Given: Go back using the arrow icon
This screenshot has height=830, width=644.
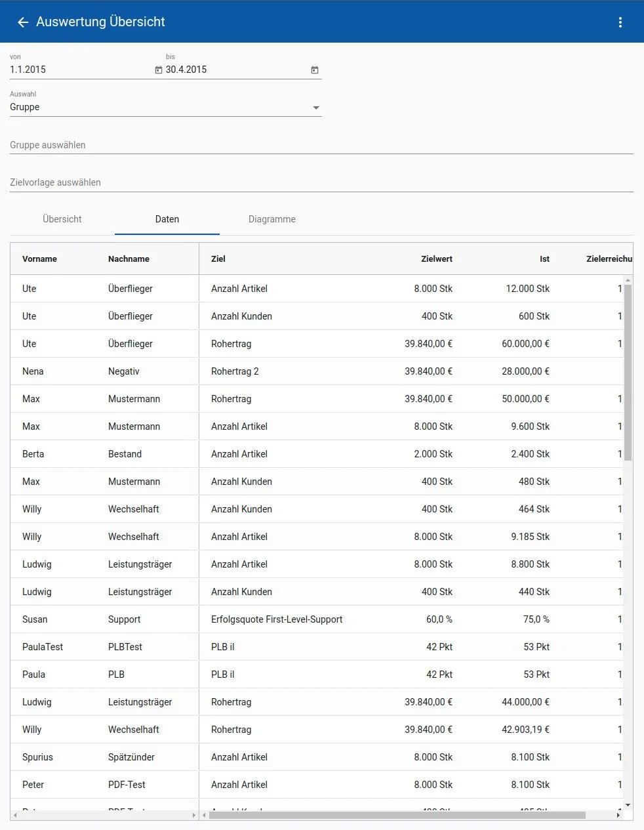Looking at the screenshot, I should click(23, 22).
